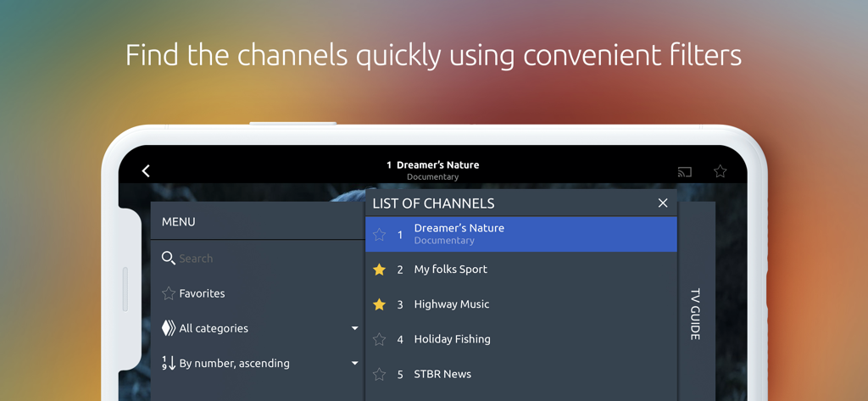Open the Cast to device icon
868x401 pixels.
point(685,171)
